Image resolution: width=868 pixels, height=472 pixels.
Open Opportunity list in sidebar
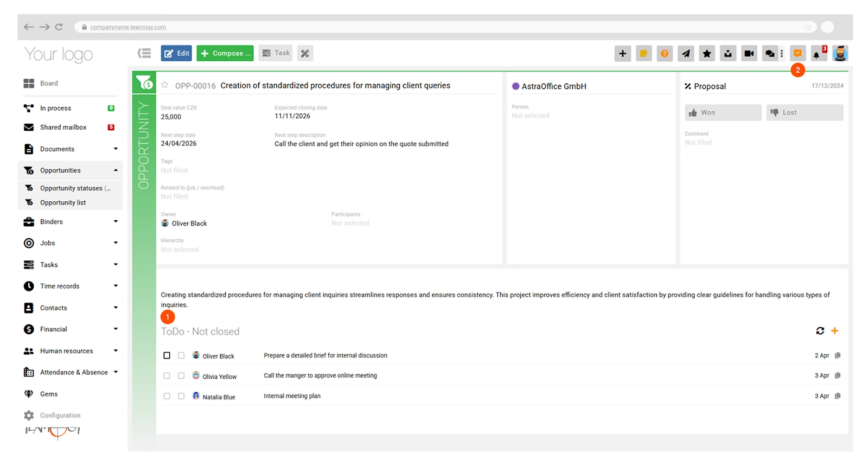pyautogui.click(x=63, y=202)
